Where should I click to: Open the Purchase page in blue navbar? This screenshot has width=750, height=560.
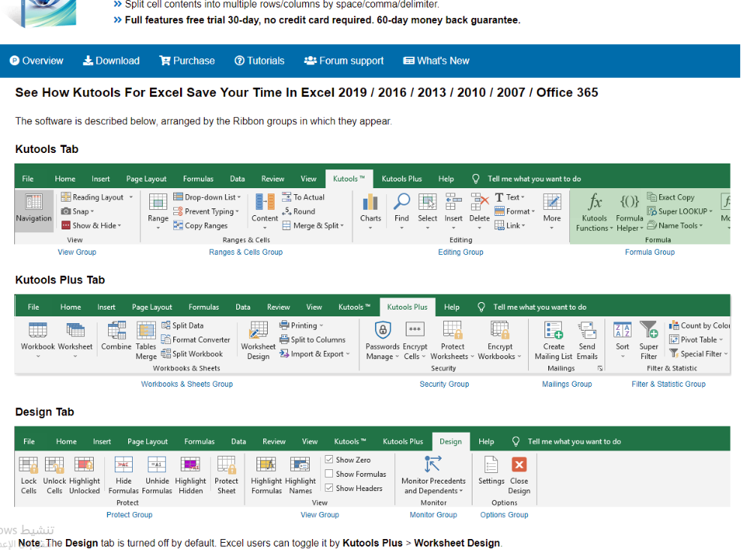point(187,61)
